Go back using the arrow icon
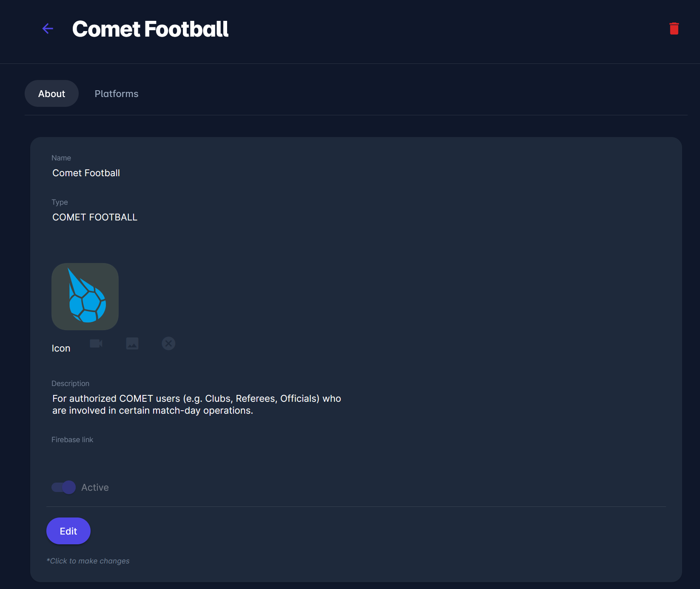Image resolution: width=700 pixels, height=589 pixels. pyautogui.click(x=48, y=29)
